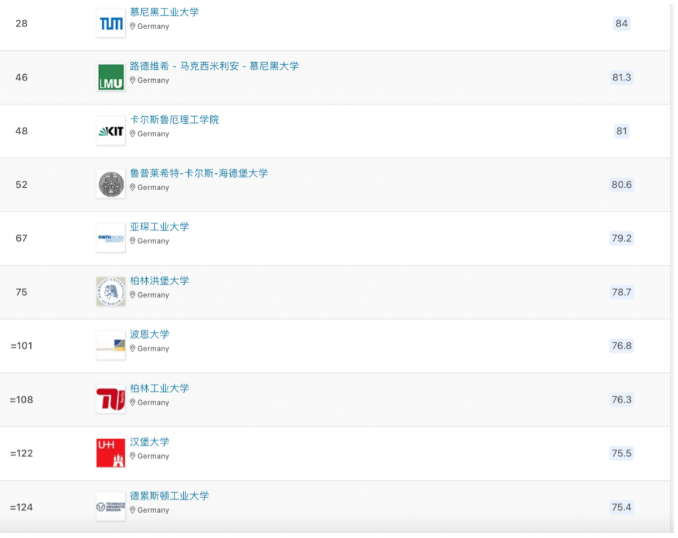Open the 卡尔斯鲁厄理工学院 link
This screenshot has height=538, width=678.
(174, 120)
